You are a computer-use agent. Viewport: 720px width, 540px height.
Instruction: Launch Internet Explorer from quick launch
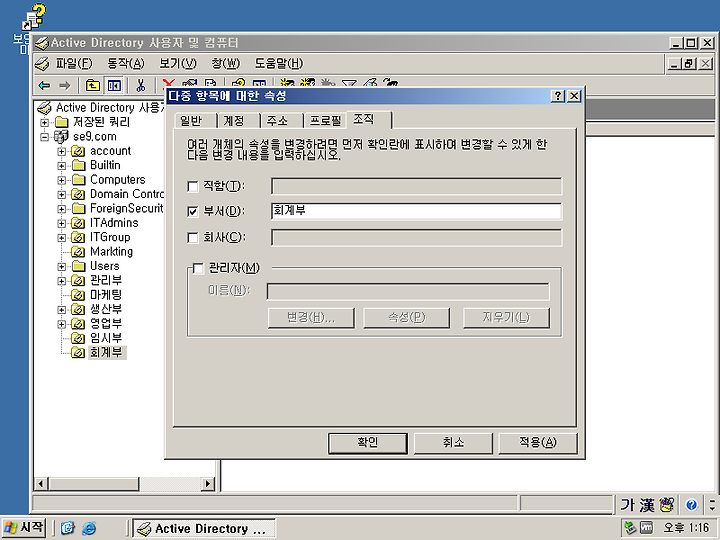coord(89,528)
